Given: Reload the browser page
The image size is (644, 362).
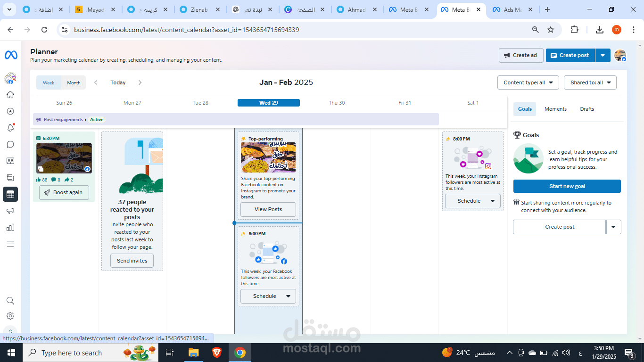Looking at the screenshot, I should click(44, 30).
